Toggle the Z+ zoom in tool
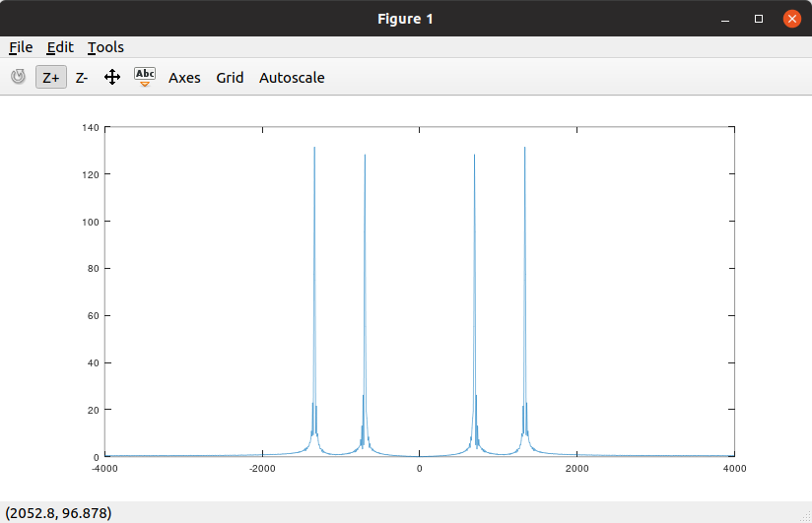812x523 pixels. point(51,77)
